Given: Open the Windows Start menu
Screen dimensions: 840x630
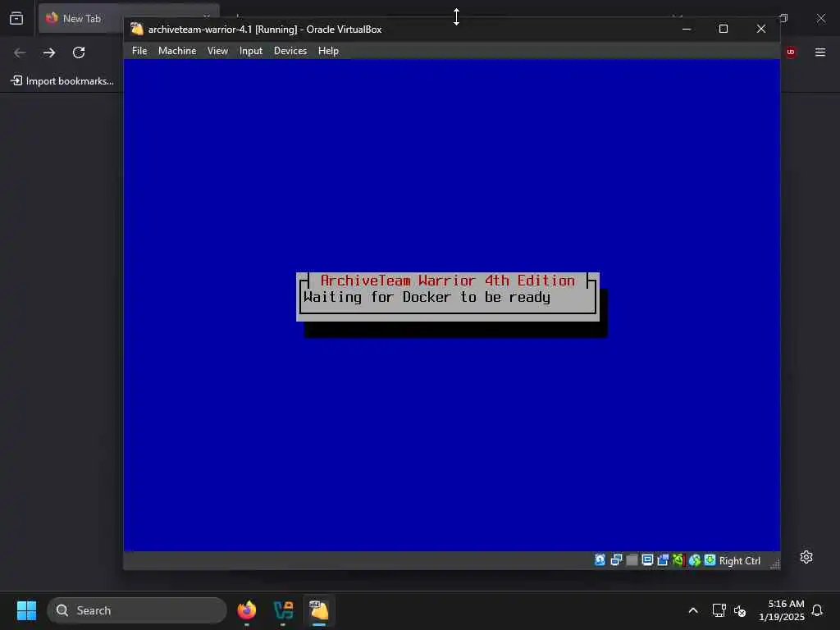Looking at the screenshot, I should click(27, 610).
